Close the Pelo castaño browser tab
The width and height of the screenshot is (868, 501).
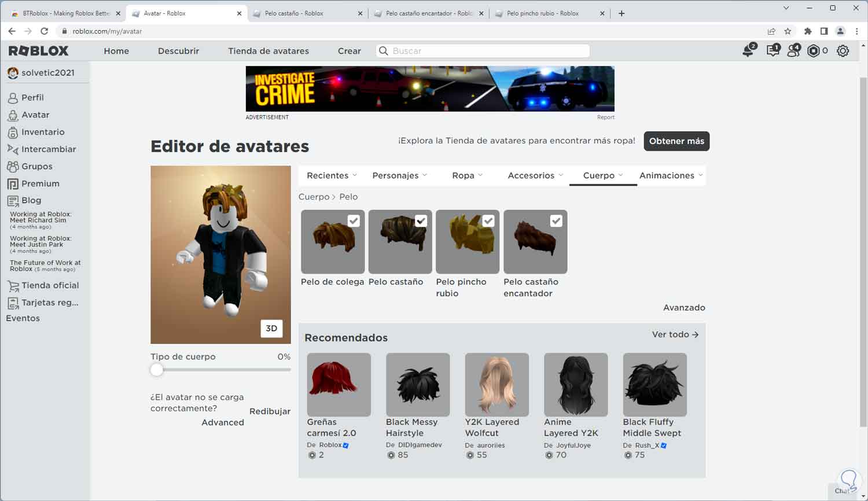pyautogui.click(x=360, y=13)
